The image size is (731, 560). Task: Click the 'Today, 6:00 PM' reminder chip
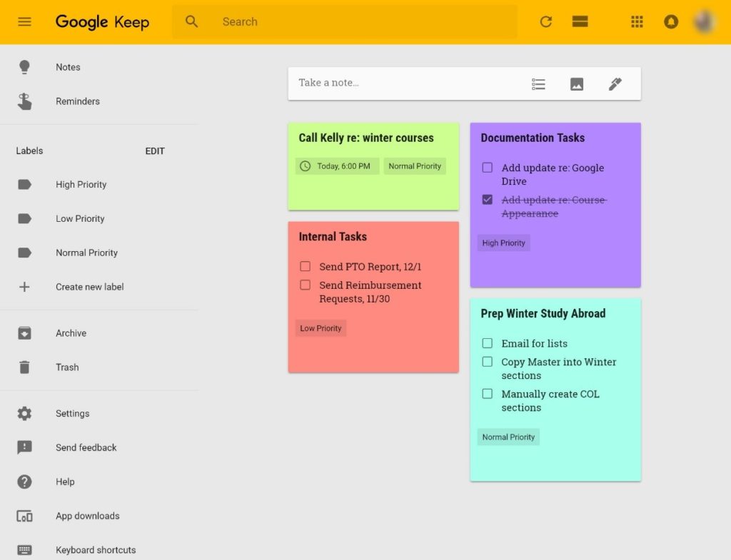337,166
